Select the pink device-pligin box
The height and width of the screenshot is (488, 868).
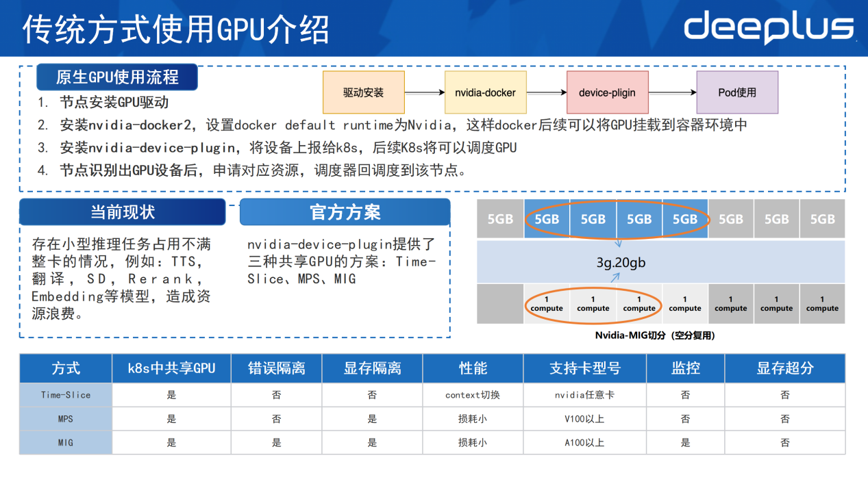(x=607, y=92)
